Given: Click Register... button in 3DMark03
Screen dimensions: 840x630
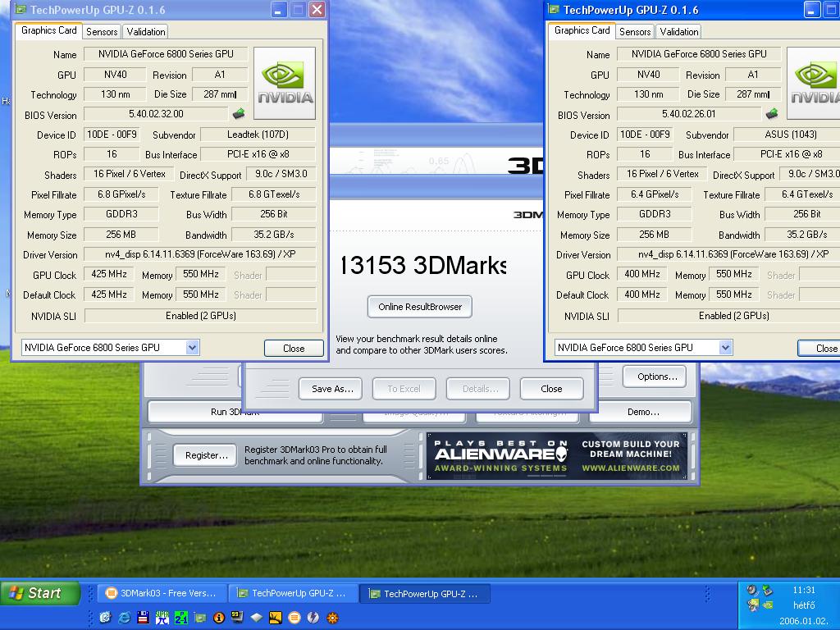Looking at the screenshot, I should [206, 455].
